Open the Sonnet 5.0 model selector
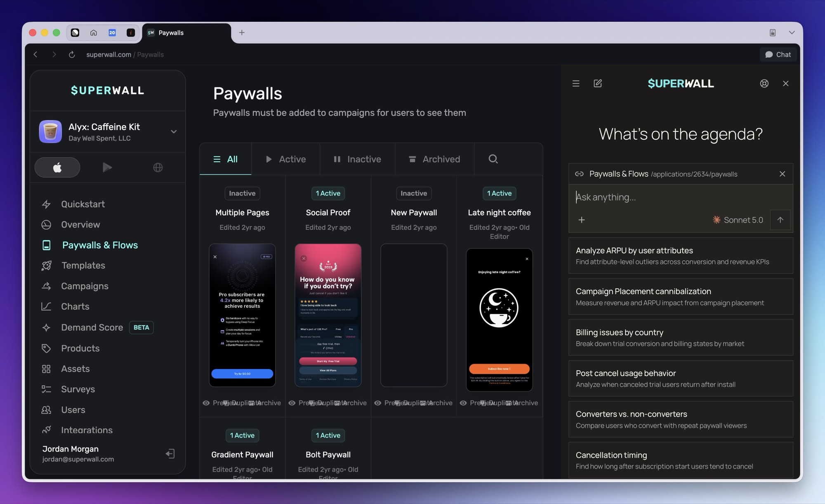Screen dimensions: 825x504 click(738, 220)
